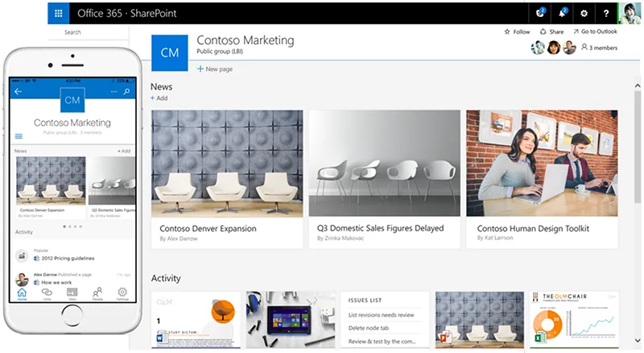The height and width of the screenshot is (353, 644).
Task: Open the tablet photo activity card
Action: (291, 320)
